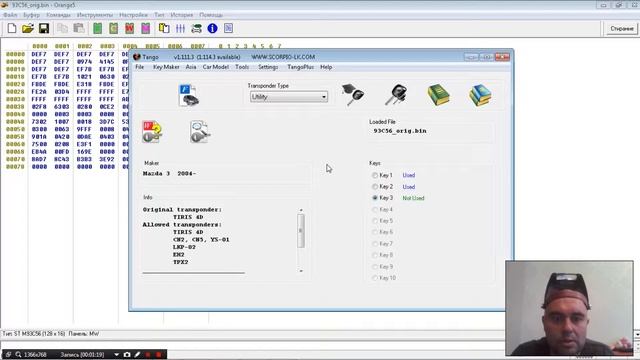Open the Asia menu in Tango
The width and height of the screenshot is (640, 360).
(x=191, y=67)
